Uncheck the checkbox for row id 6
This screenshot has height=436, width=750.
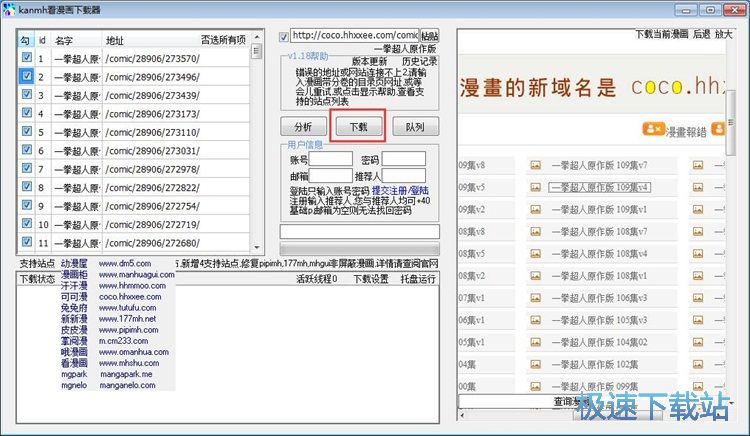pyautogui.click(x=27, y=150)
